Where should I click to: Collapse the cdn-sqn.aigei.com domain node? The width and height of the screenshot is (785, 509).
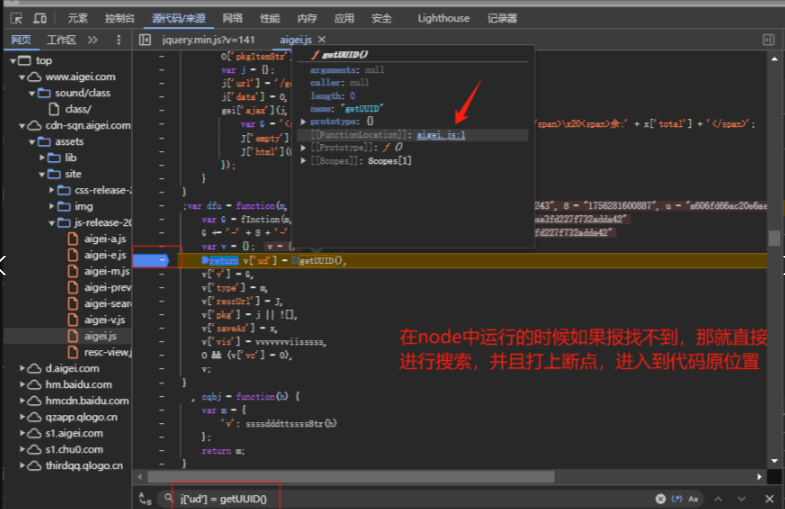pyautogui.click(x=22, y=126)
